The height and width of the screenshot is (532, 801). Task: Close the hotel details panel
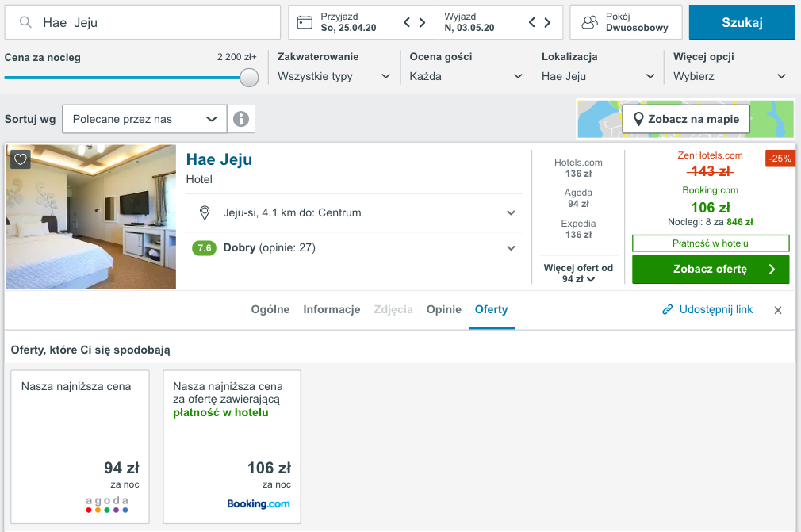tap(778, 310)
